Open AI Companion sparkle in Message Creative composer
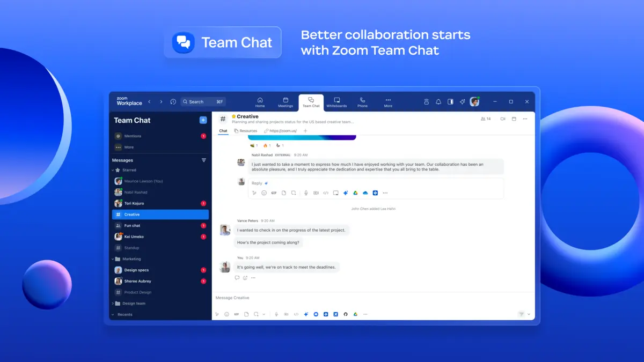The image size is (644, 362). pyautogui.click(x=306, y=314)
